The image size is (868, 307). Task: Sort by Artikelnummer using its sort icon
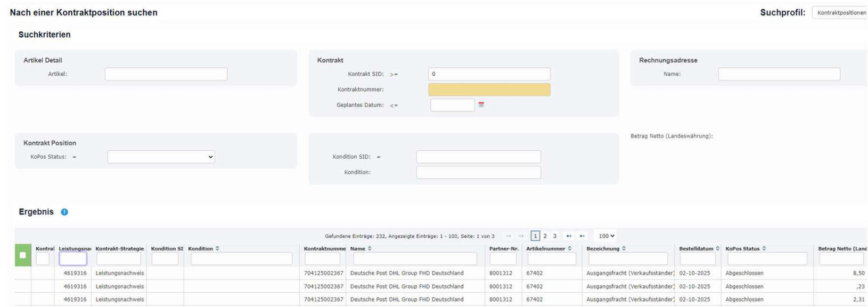point(570,249)
